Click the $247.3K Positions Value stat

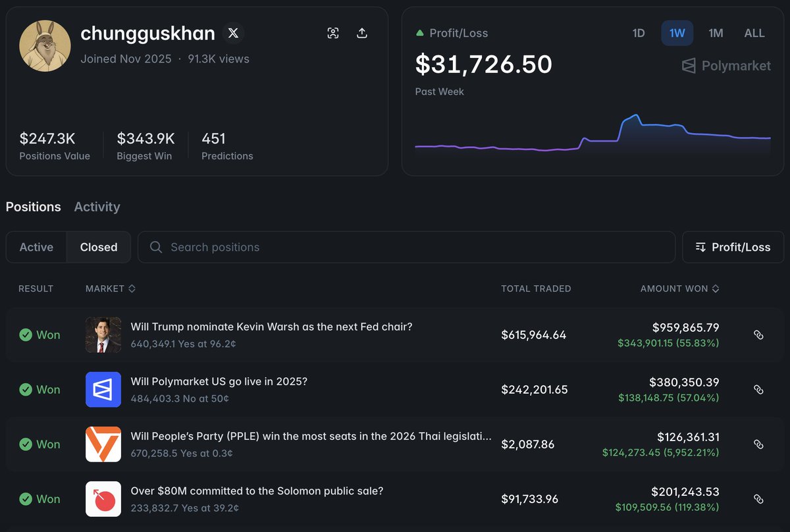(55, 146)
